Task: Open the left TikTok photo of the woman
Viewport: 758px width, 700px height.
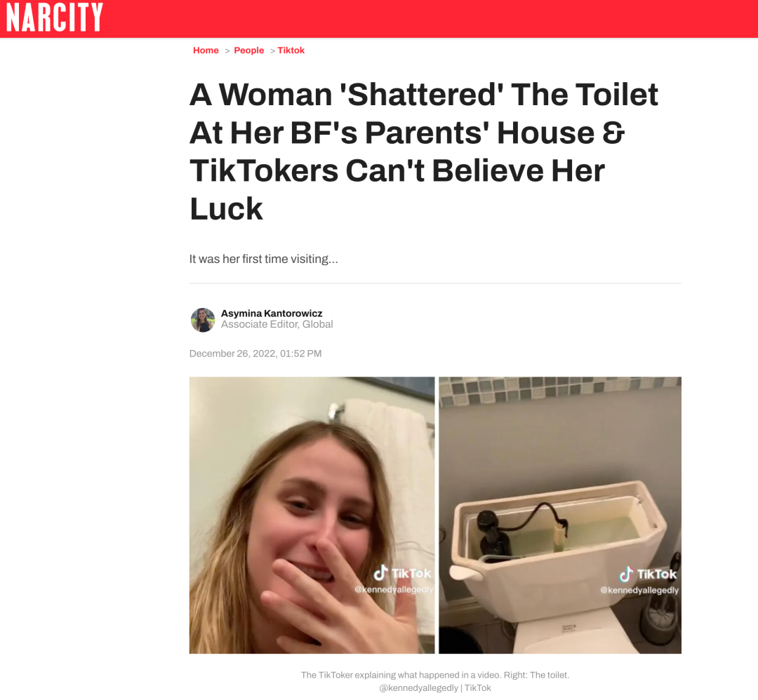Action: tap(312, 515)
